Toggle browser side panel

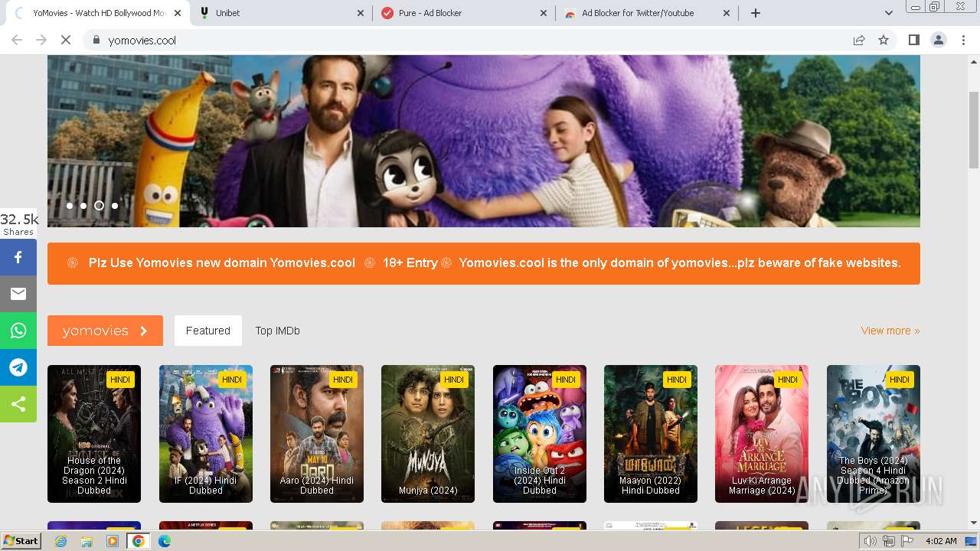pyautogui.click(x=913, y=40)
